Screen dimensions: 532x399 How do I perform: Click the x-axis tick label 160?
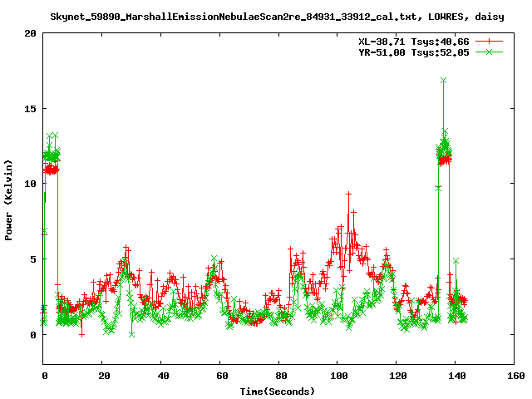[515, 376]
